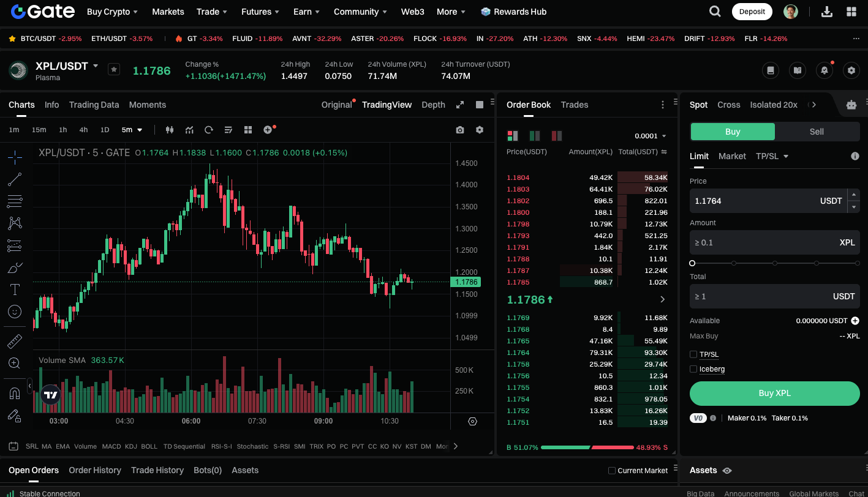Open the Order History tab
Viewport: 868px width, 497px height.
tap(95, 470)
